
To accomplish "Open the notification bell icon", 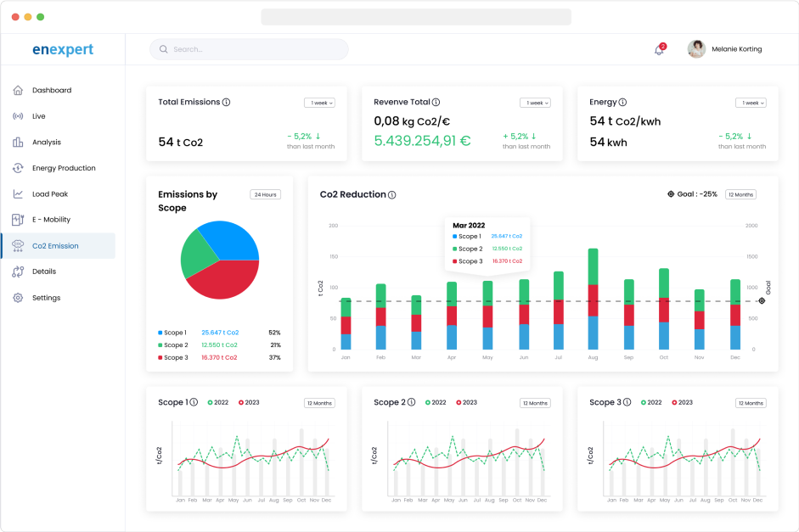I will click(660, 49).
